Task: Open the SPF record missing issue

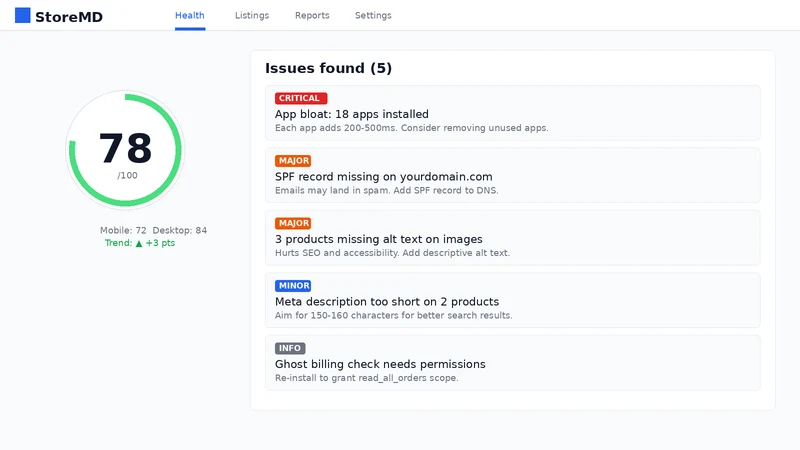Action: (513, 176)
